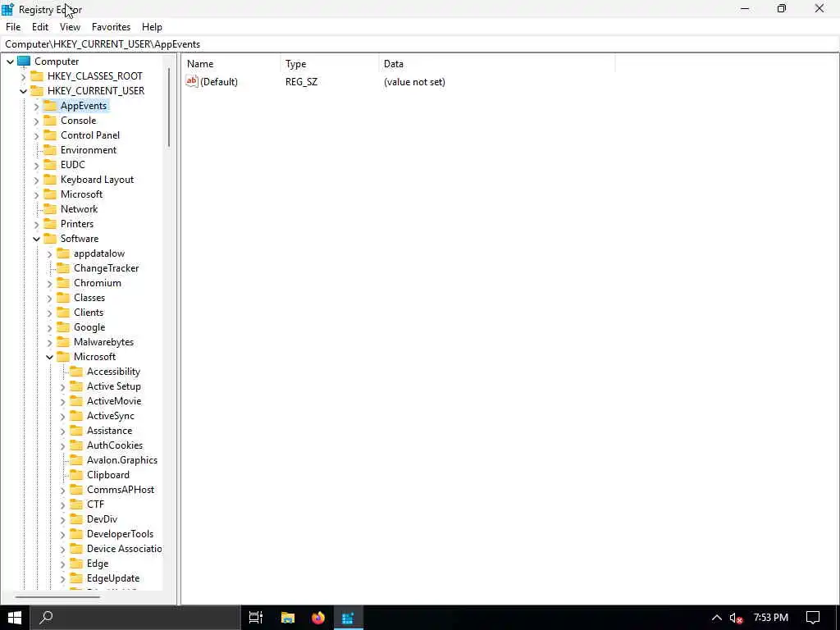The width and height of the screenshot is (840, 630).
Task: Click the Environment folder icon
Action: (50, 149)
